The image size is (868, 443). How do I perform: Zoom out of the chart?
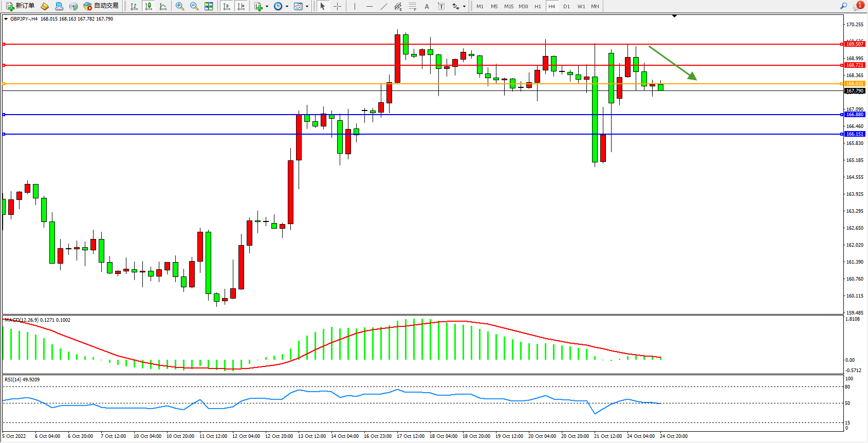194,6
